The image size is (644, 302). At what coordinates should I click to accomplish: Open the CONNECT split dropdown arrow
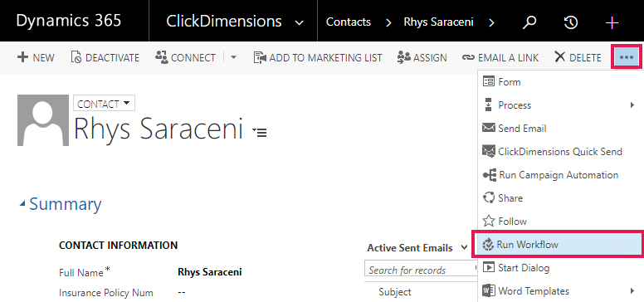coord(233,58)
